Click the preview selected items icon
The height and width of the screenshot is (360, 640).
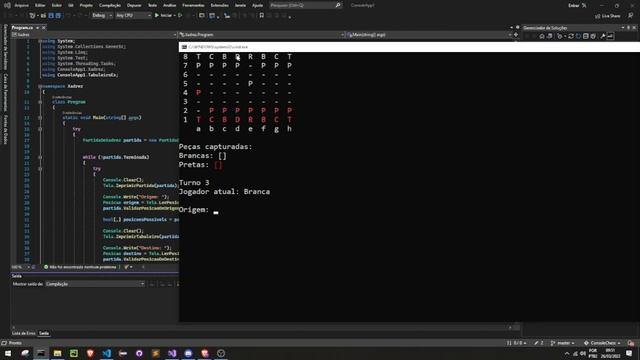coord(610,36)
